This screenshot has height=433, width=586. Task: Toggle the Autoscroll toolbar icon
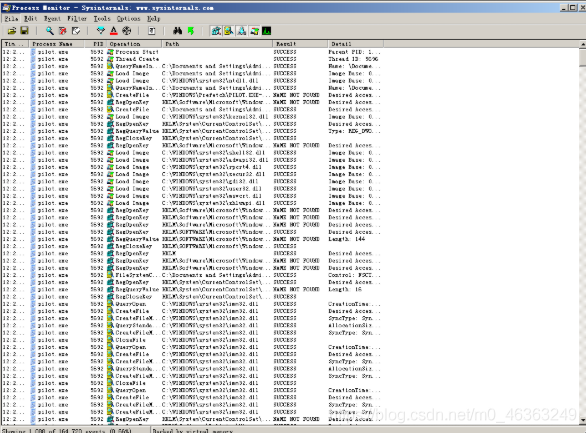62,31
